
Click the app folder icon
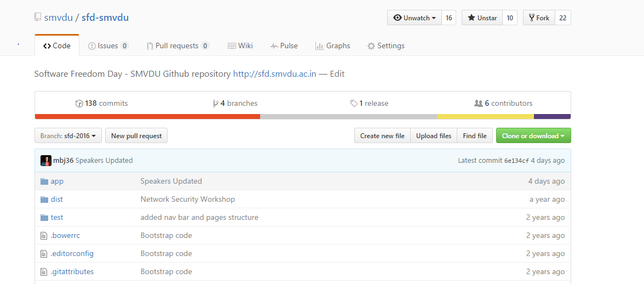point(44,181)
